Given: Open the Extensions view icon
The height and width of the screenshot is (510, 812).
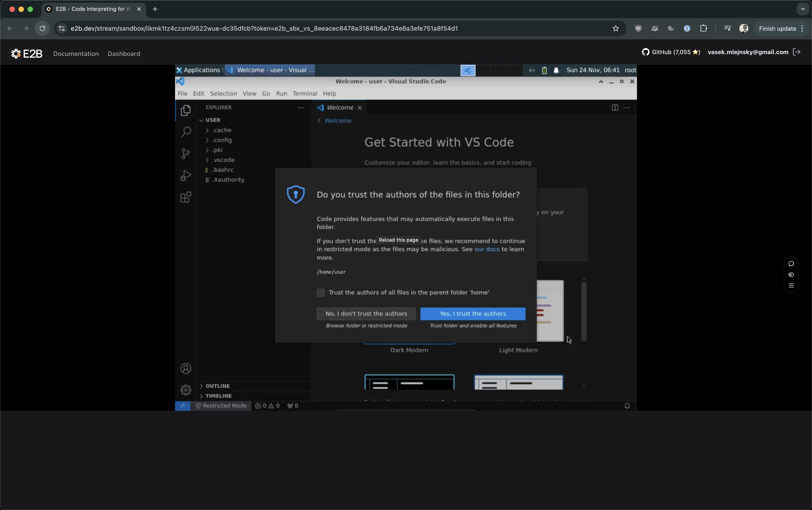Looking at the screenshot, I should 185,197.
